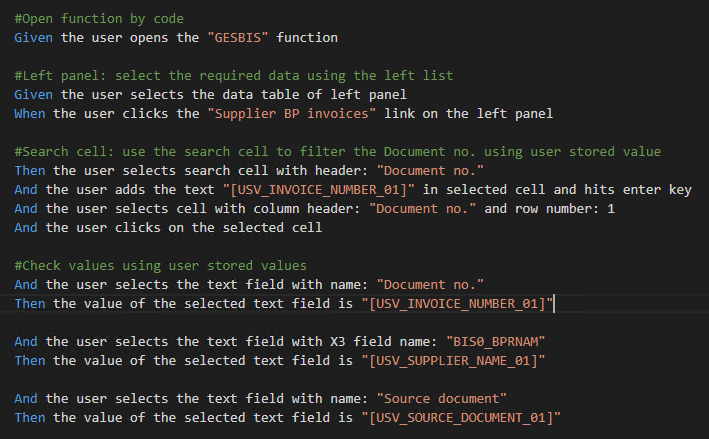Click the "When" keyword

click(x=30, y=114)
